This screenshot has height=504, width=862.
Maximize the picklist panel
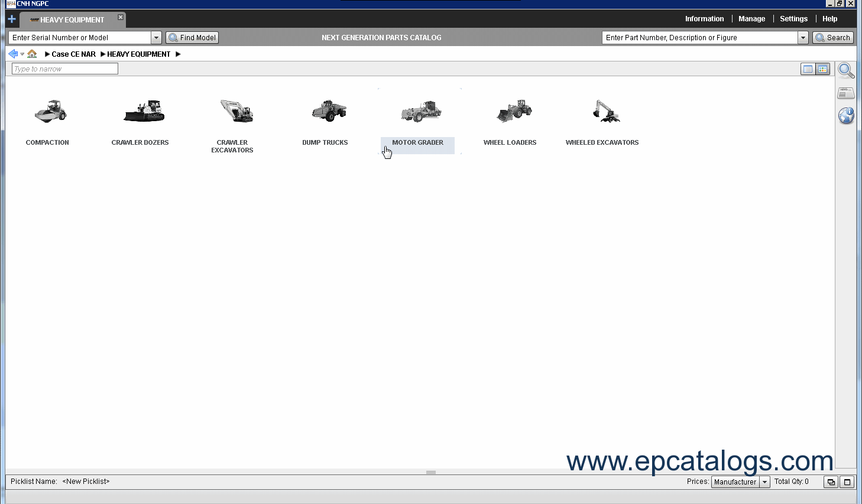click(x=847, y=482)
